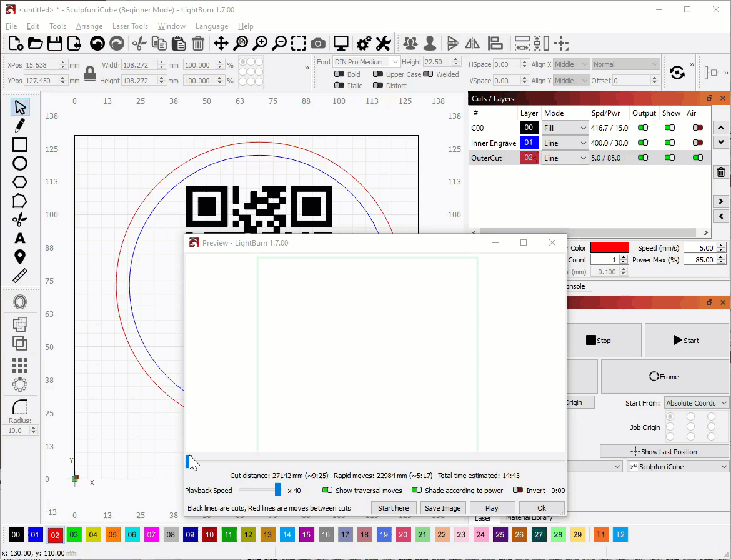
Task: Choose the Create Text tool
Action: [20, 238]
